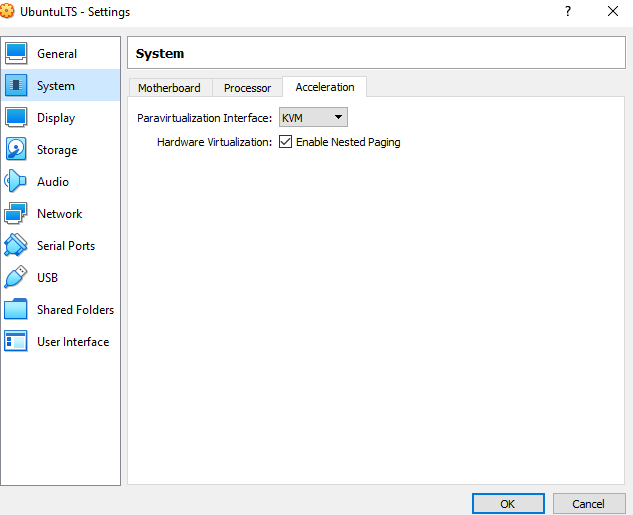Go to the Storage settings label
The height and width of the screenshot is (515, 633).
tap(57, 150)
